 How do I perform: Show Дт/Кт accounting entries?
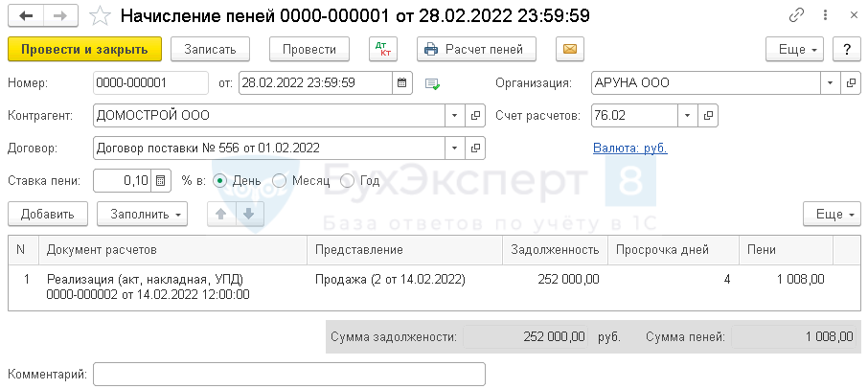[381, 49]
